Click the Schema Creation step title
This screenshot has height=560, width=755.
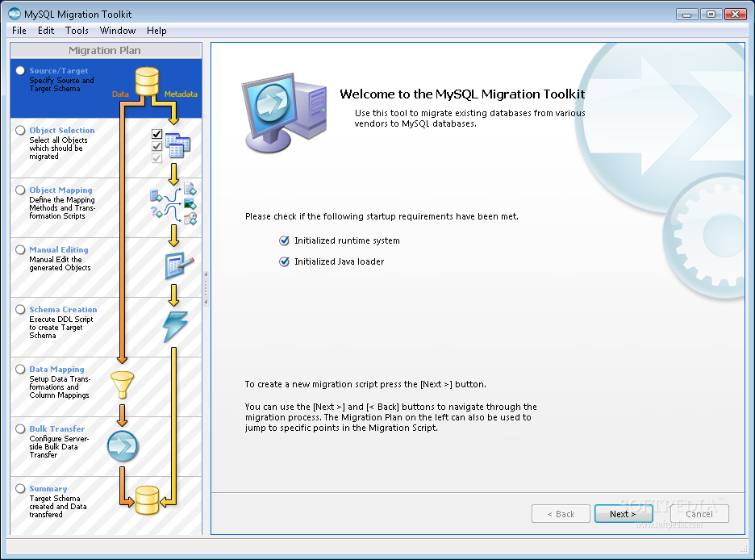(x=63, y=309)
